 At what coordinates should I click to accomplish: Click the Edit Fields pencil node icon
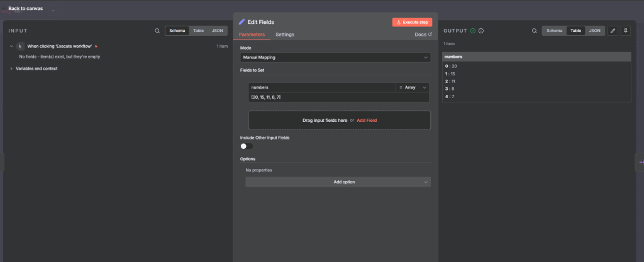point(242,22)
